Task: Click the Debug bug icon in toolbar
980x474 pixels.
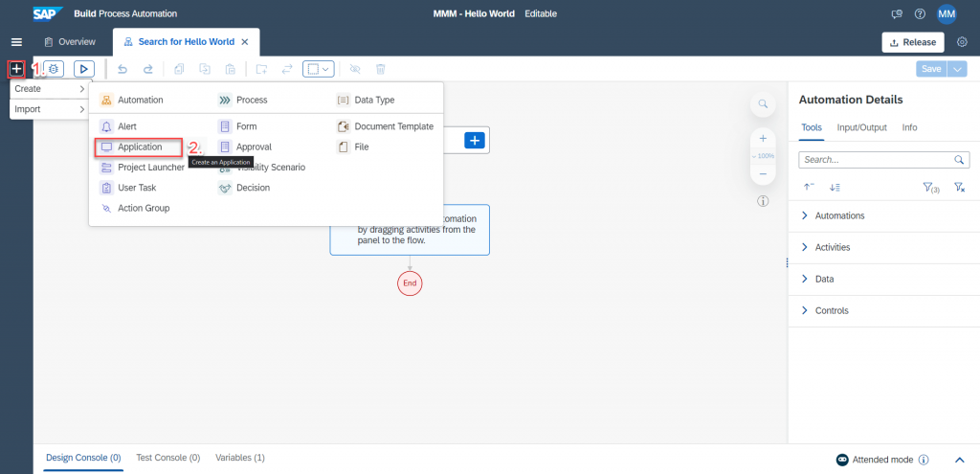Action: coord(54,69)
